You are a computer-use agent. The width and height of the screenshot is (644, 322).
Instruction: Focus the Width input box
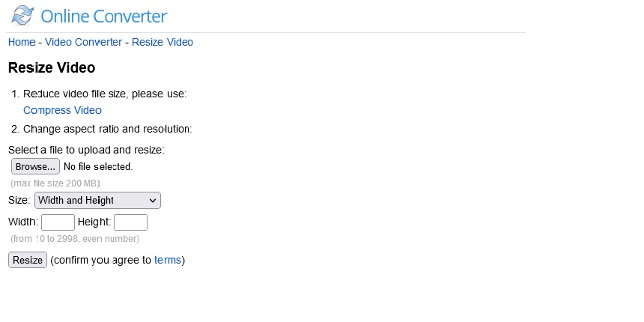coord(58,222)
